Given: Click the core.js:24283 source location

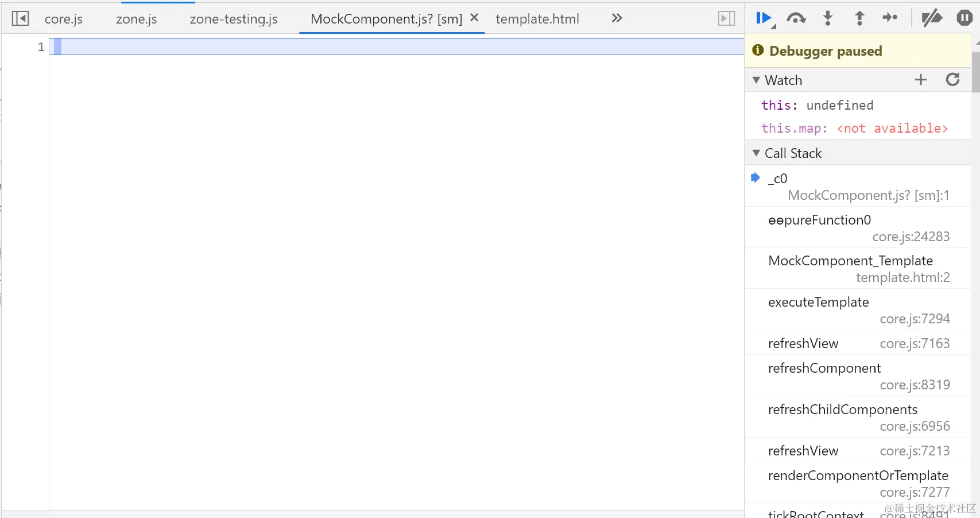Looking at the screenshot, I should pos(911,237).
